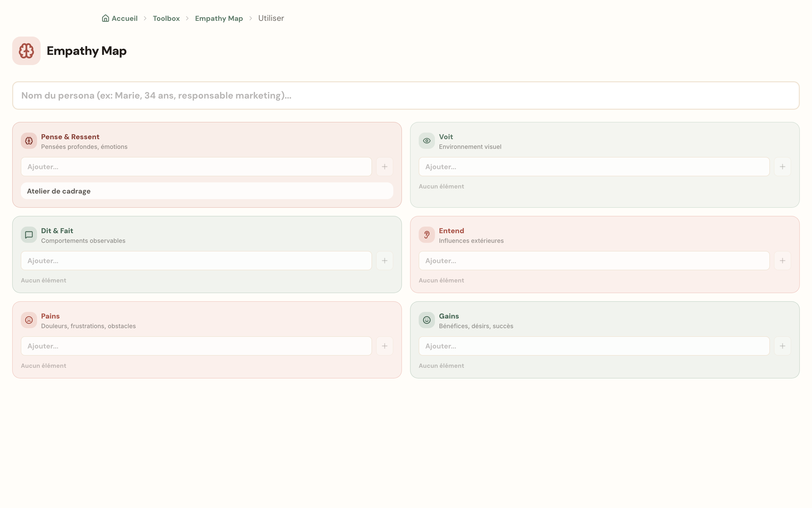
Task: Click the Voit heading
Action: (446, 137)
